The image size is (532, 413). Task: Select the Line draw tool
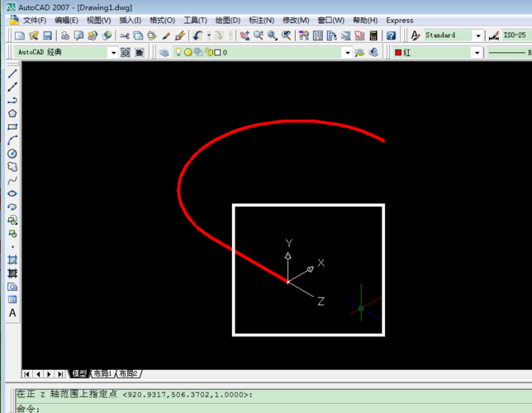[x=12, y=74]
